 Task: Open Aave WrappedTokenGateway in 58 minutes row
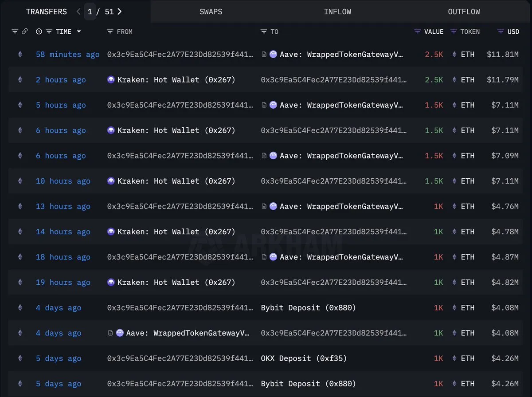click(x=341, y=55)
